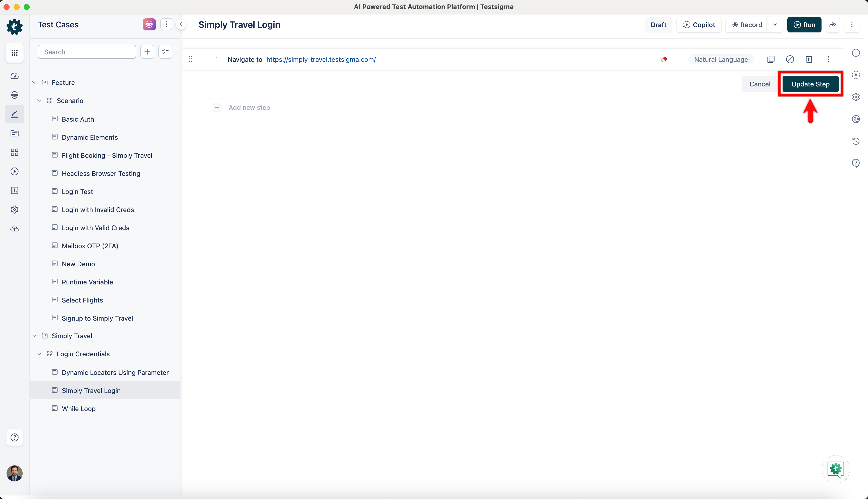Toggle the multi-select checklist button
This screenshot has height=499, width=868.
coord(165,52)
